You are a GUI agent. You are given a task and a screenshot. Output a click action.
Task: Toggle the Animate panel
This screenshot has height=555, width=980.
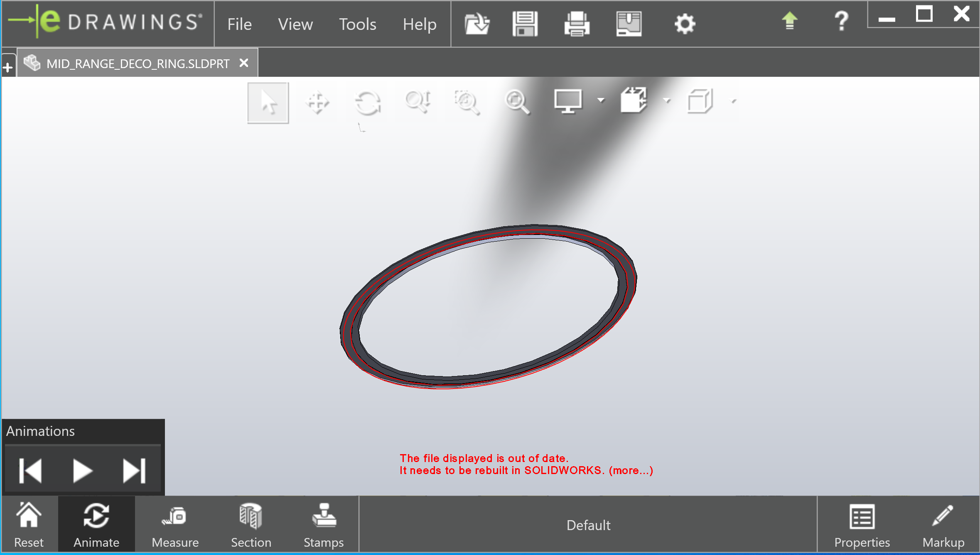96,525
